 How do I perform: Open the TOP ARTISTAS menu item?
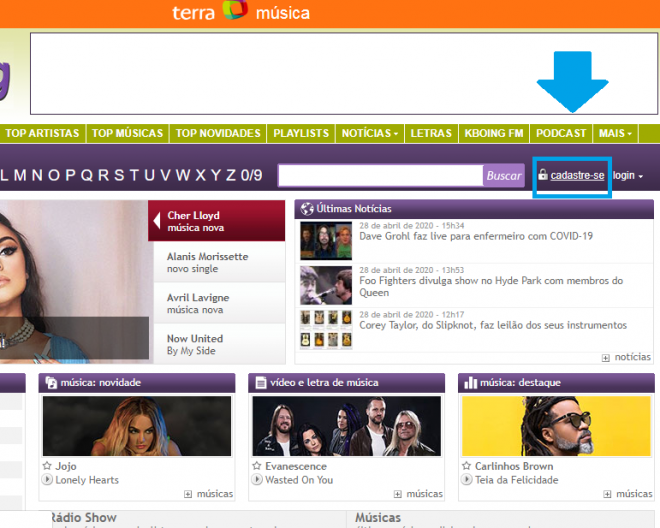tap(42, 133)
